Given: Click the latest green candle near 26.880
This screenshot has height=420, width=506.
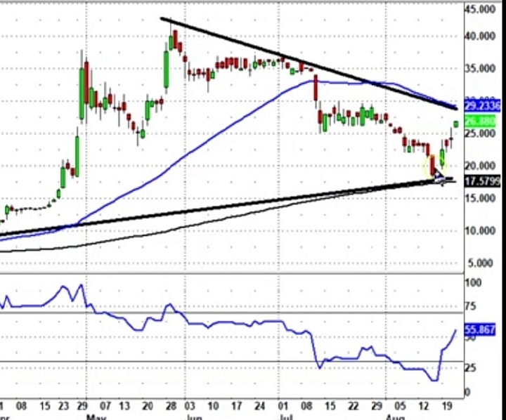Looking at the screenshot, I should click(456, 124).
